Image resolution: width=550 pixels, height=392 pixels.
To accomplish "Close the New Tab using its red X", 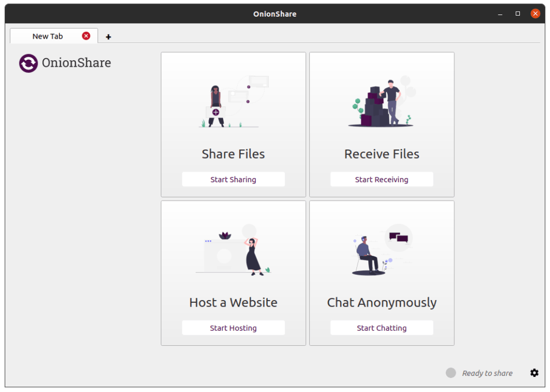I will pos(86,36).
